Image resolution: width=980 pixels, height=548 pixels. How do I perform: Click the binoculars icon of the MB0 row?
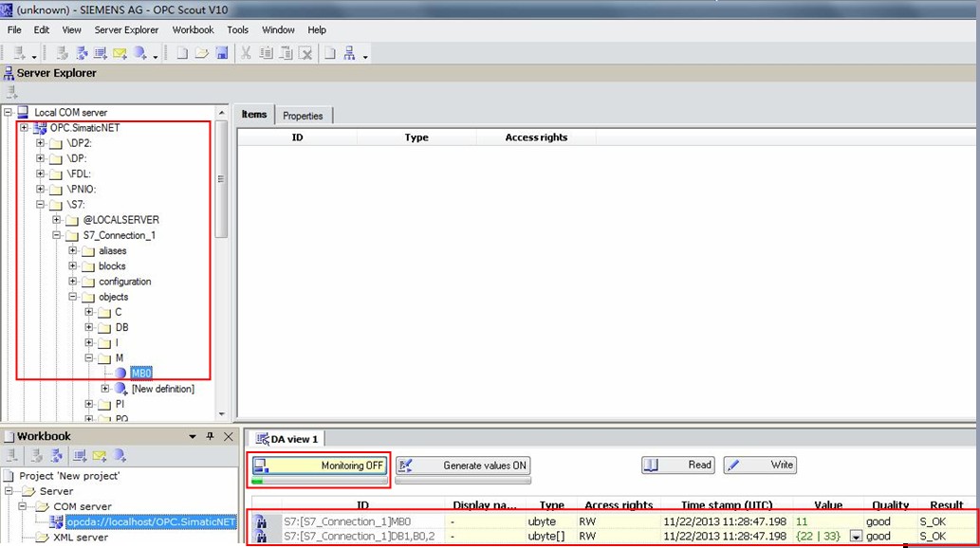[x=261, y=521]
